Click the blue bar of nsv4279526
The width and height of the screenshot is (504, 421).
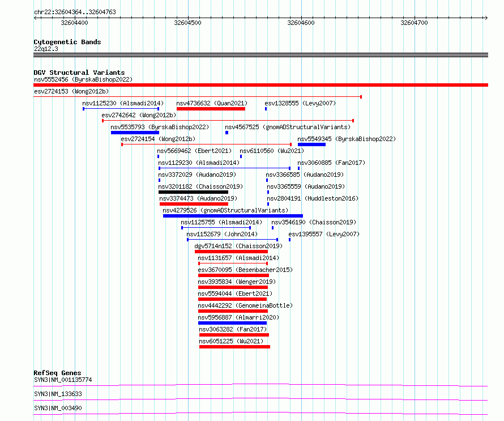pyautogui.click(x=233, y=216)
